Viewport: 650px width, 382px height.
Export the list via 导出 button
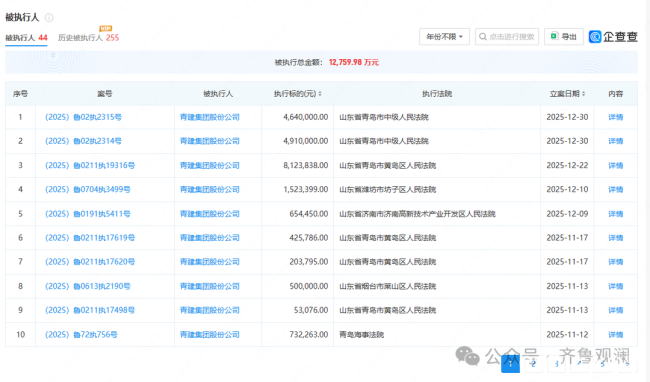(x=564, y=37)
